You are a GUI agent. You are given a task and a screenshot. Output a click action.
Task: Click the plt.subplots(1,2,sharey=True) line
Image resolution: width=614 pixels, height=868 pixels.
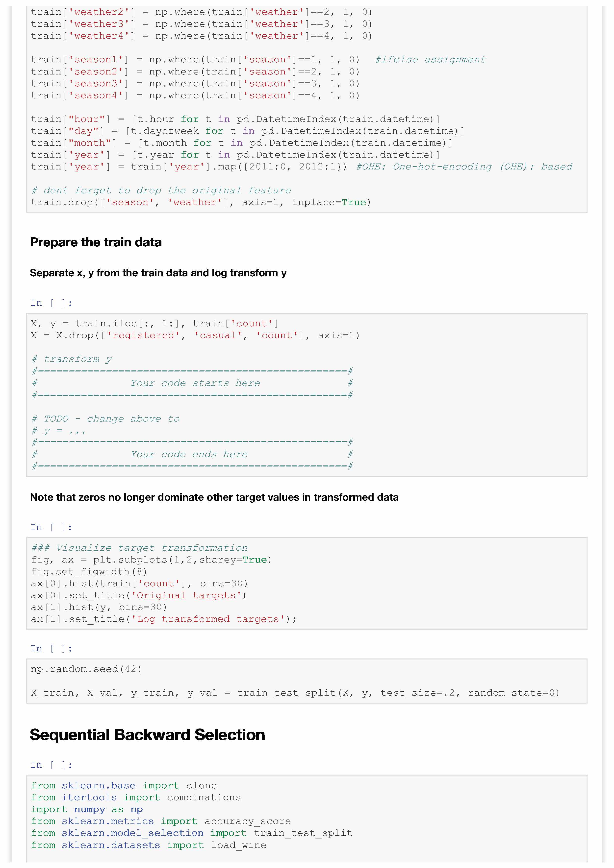pyautogui.click(x=151, y=560)
